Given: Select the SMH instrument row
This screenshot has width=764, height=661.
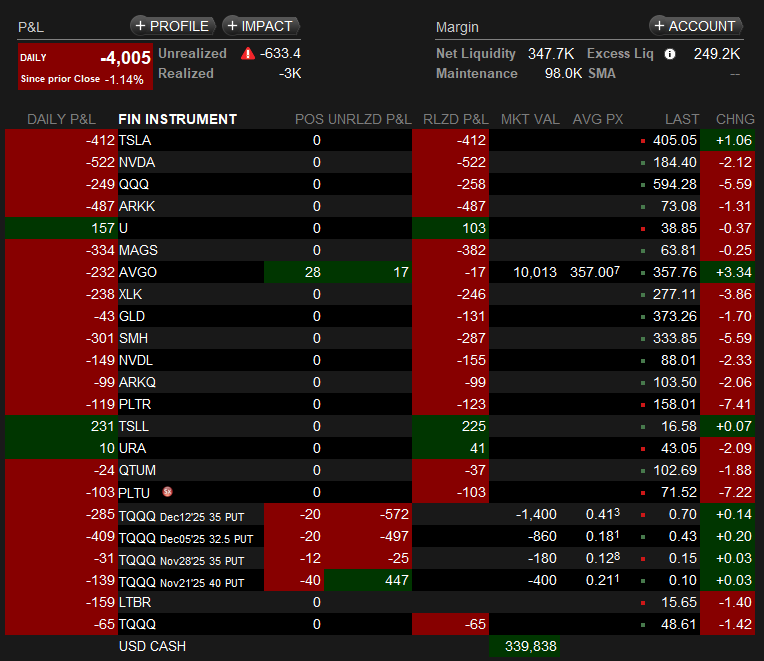Looking at the screenshot, I should click(380, 338).
